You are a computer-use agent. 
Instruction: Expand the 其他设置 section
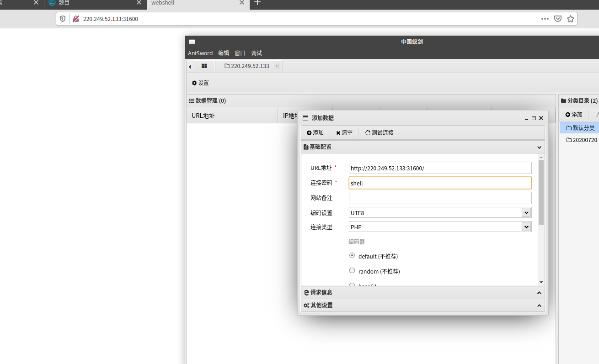[423, 306]
